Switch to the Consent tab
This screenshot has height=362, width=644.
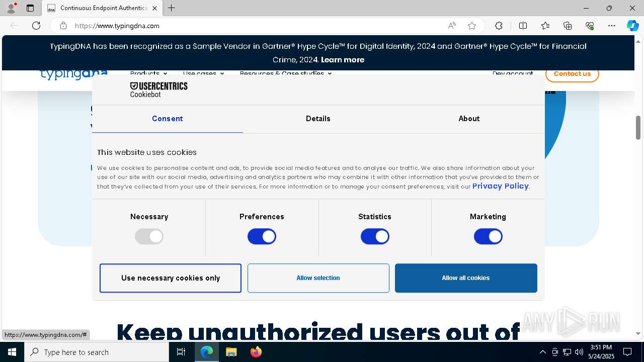(x=168, y=119)
